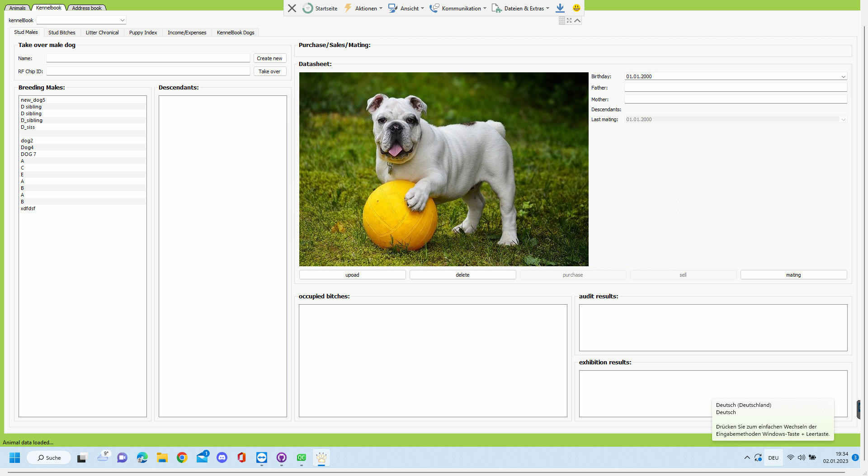Close the remote session toolbar with X
868x476 pixels.
coord(292,8)
